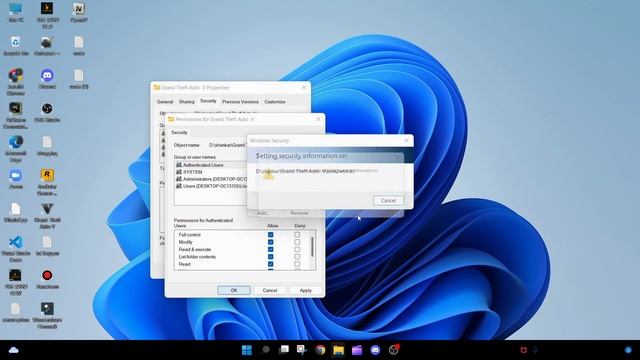Open the purple clapperboard taskbar app

[357, 350]
